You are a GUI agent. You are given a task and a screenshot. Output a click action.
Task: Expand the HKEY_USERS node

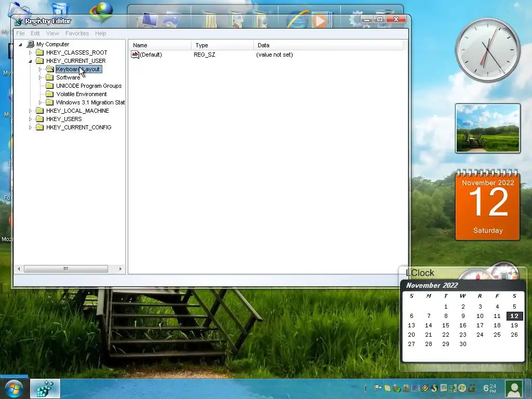tap(30, 119)
